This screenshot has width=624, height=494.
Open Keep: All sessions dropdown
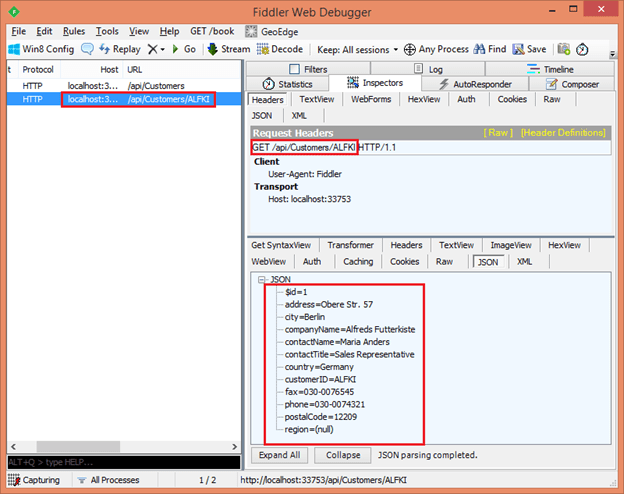(x=357, y=49)
